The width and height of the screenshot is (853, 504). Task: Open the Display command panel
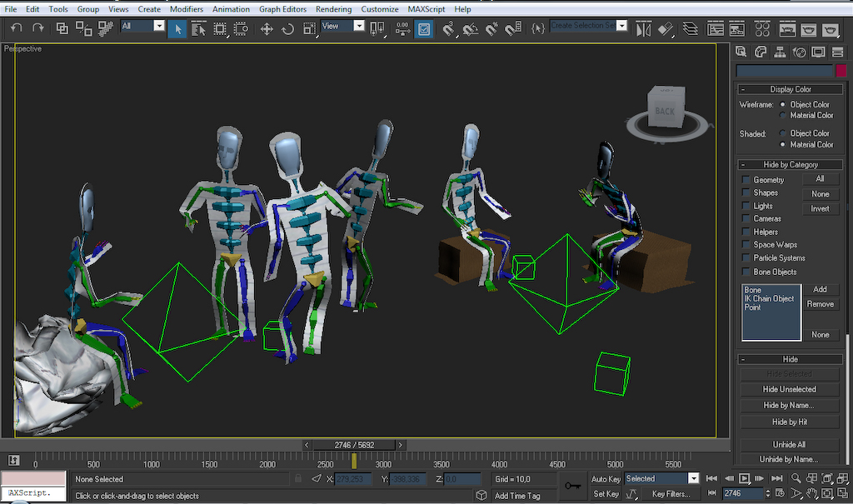click(x=818, y=52)
